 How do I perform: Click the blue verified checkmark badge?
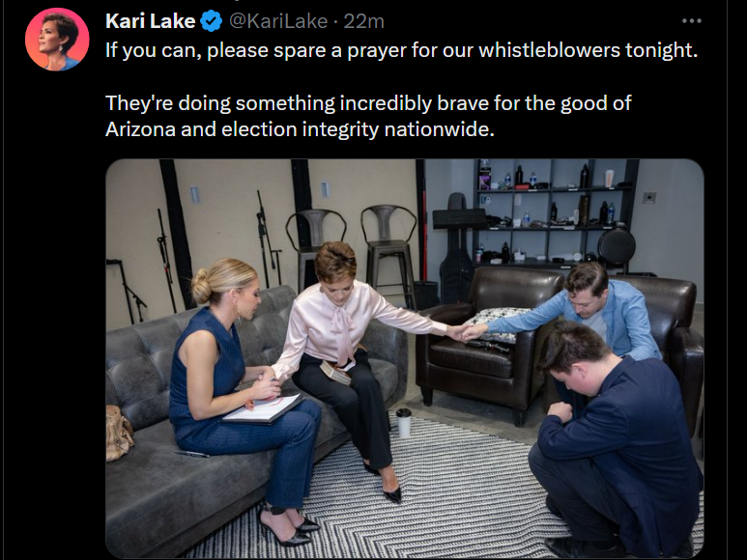tap(211, 21)
